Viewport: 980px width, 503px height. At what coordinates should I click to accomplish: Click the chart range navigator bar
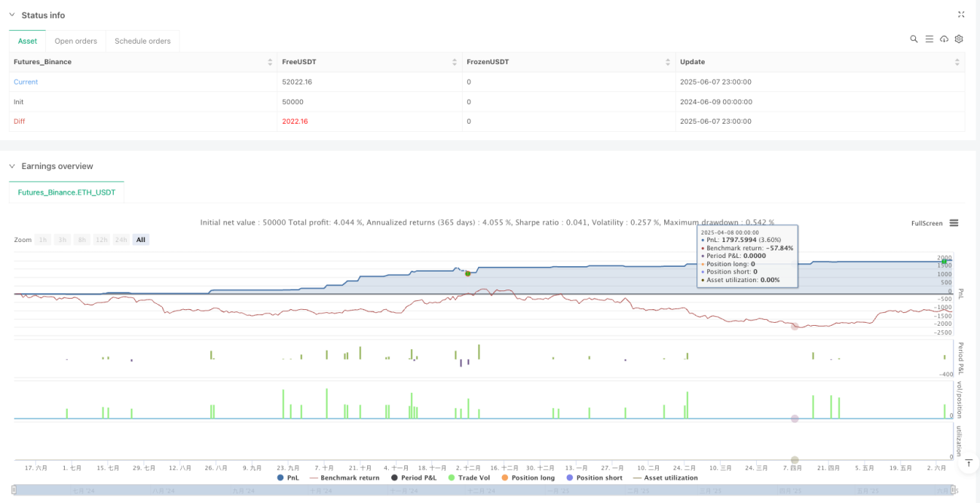(x=483, y=490)
